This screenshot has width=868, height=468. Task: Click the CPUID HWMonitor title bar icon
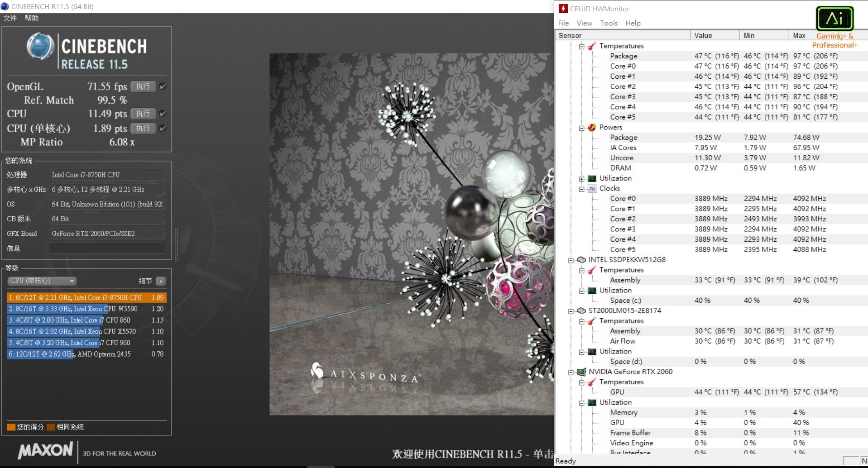[x=563, y=9]
